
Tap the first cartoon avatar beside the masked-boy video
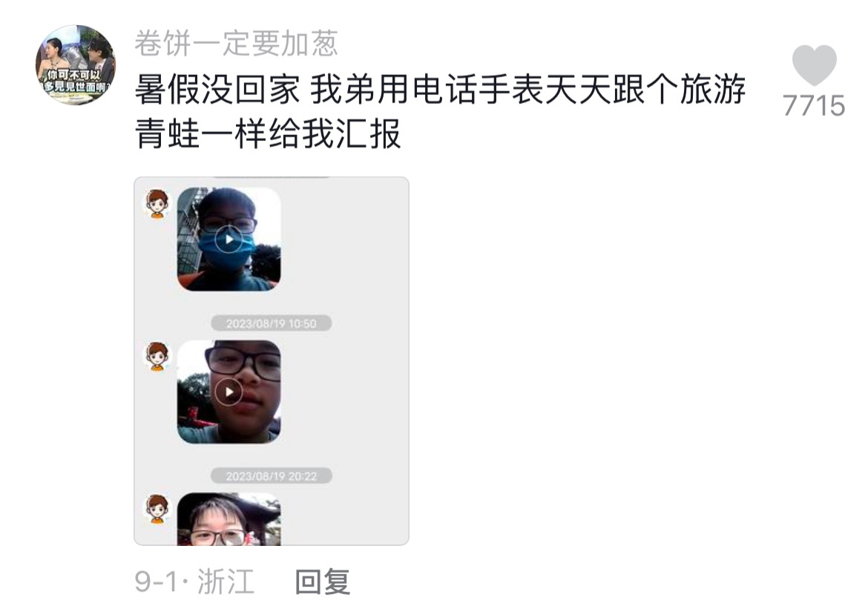pyautogui.click(x=157, y=204)
